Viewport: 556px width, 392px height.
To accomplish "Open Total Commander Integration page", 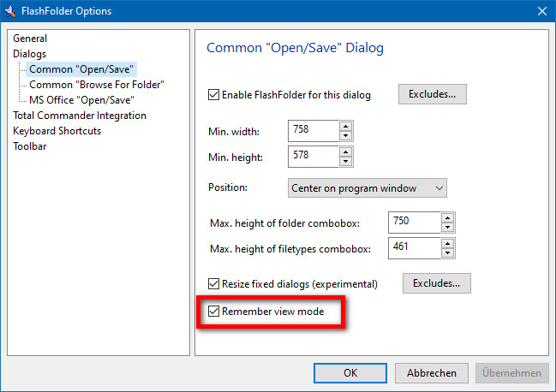I will (80, 116).
